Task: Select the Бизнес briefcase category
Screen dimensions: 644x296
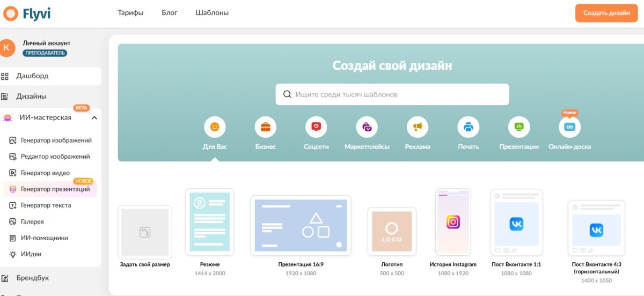Action: coord(266,127)
